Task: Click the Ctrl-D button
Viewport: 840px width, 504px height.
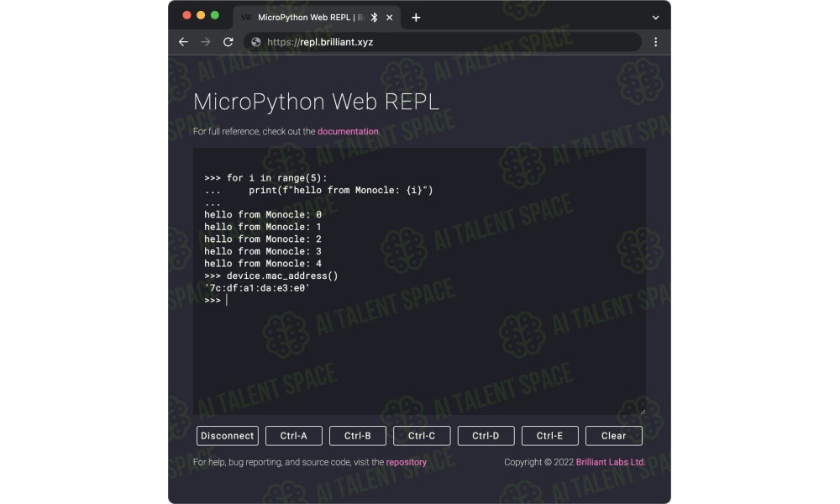Action: [486, 436]
